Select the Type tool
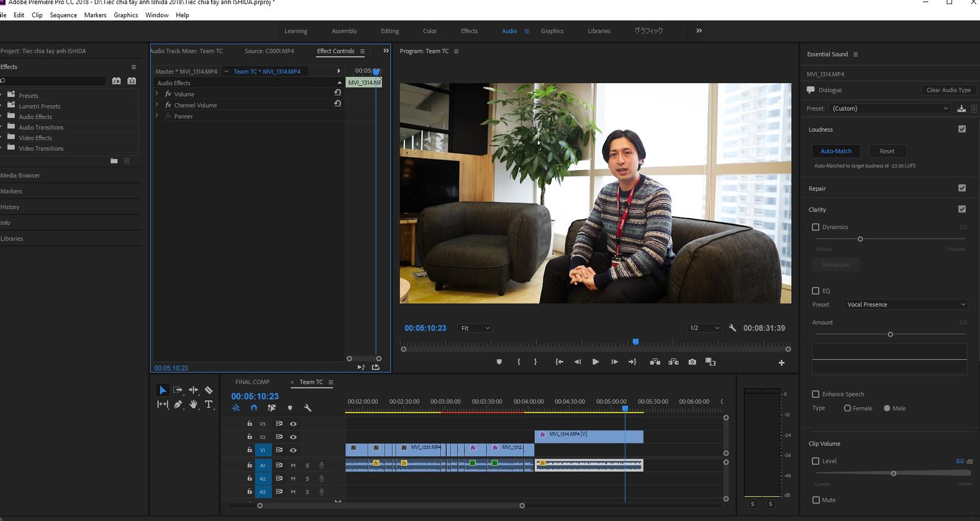Image resolution: width=980 pixels, height=521 pixels. point(208,405)
